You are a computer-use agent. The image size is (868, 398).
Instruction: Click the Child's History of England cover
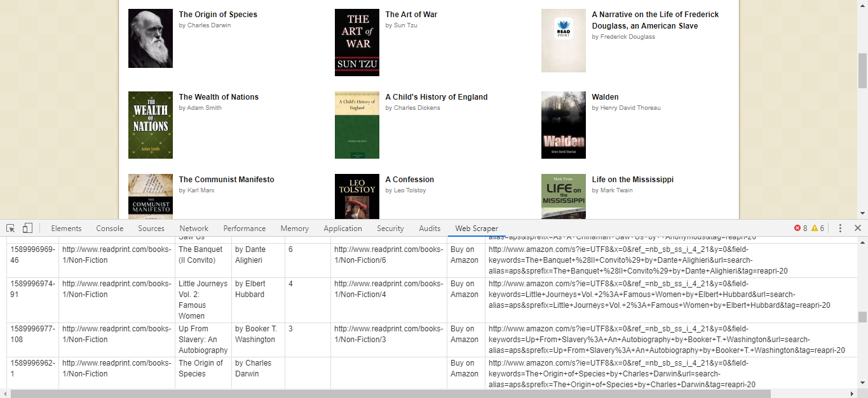(357, 125)
